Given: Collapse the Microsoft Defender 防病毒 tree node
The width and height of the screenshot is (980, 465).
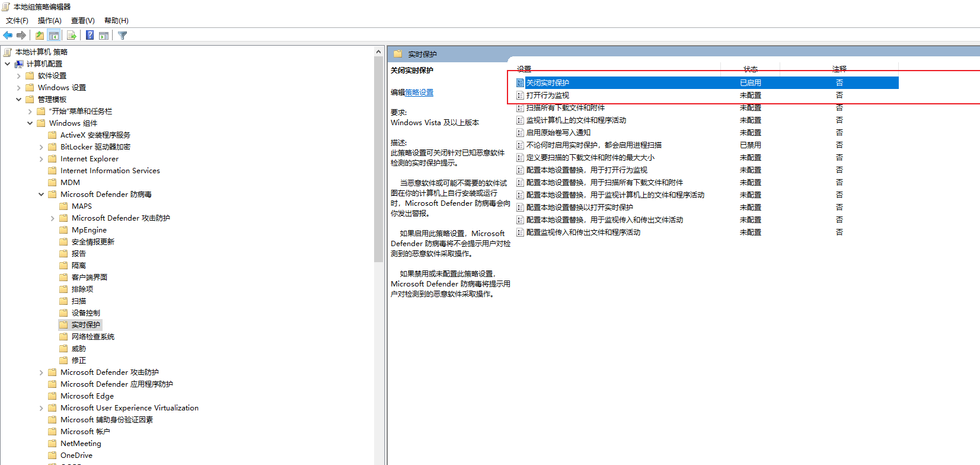Looking at the screenshot, I should [42, 195].
